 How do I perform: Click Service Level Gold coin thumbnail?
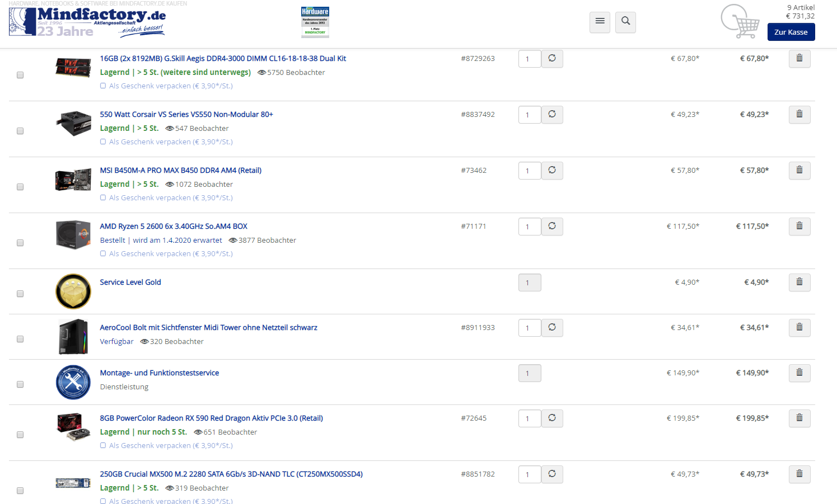(73, 291)
